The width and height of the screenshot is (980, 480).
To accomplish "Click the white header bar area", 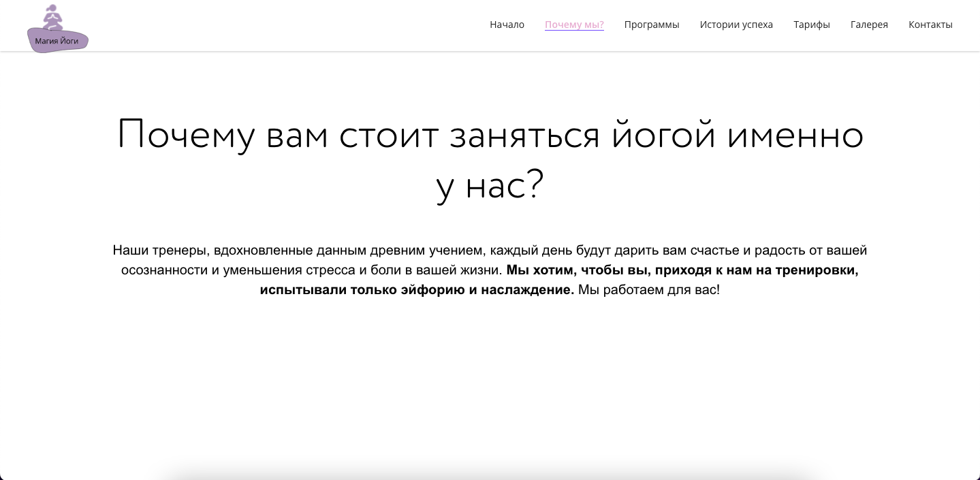I will (x=306, y=25).
